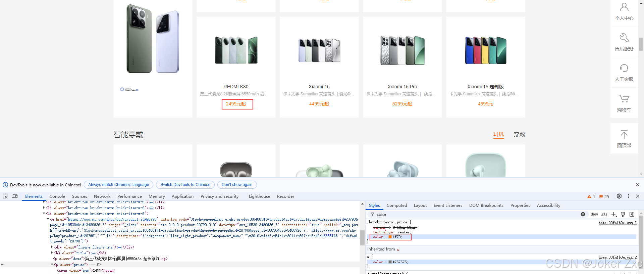Select the 耳机 category tab
Image resolution: width=644 pixels, height=274 pixels.
point(498,134)
